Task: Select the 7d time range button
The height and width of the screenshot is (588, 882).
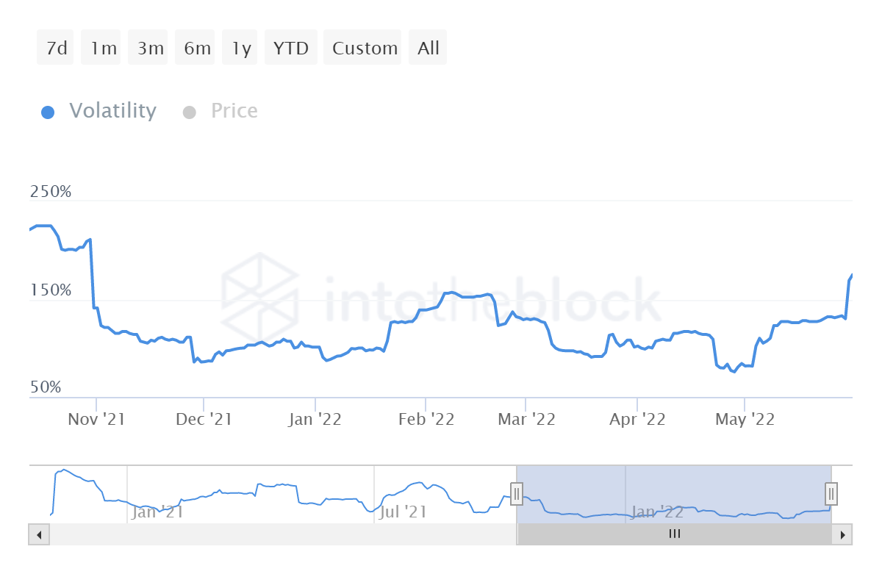Action: tap(56, 49)
